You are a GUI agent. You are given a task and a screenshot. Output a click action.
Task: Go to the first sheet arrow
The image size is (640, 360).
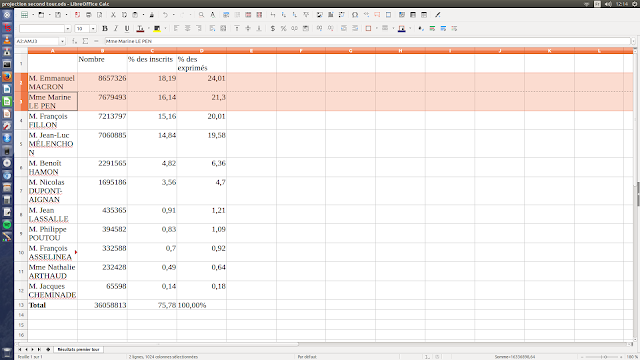tap(20, 349)
